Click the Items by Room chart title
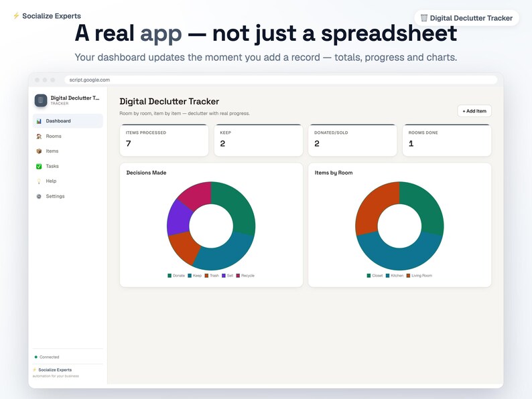This screenshot has height=399, width=532. pyautogui.click(x=334, y=173)
